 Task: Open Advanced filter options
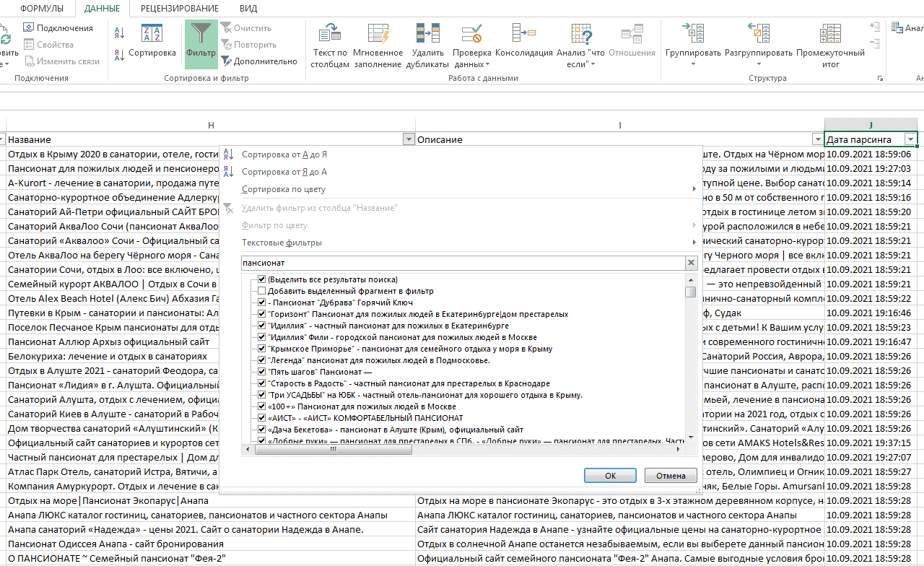pyautogui.click(x=259, y=61)
